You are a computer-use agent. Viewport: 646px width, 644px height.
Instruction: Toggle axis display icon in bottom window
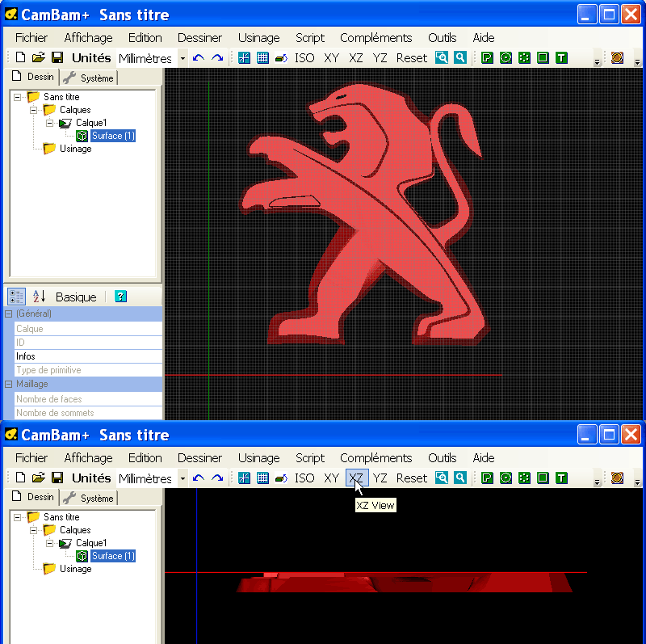tap(244, 478)
